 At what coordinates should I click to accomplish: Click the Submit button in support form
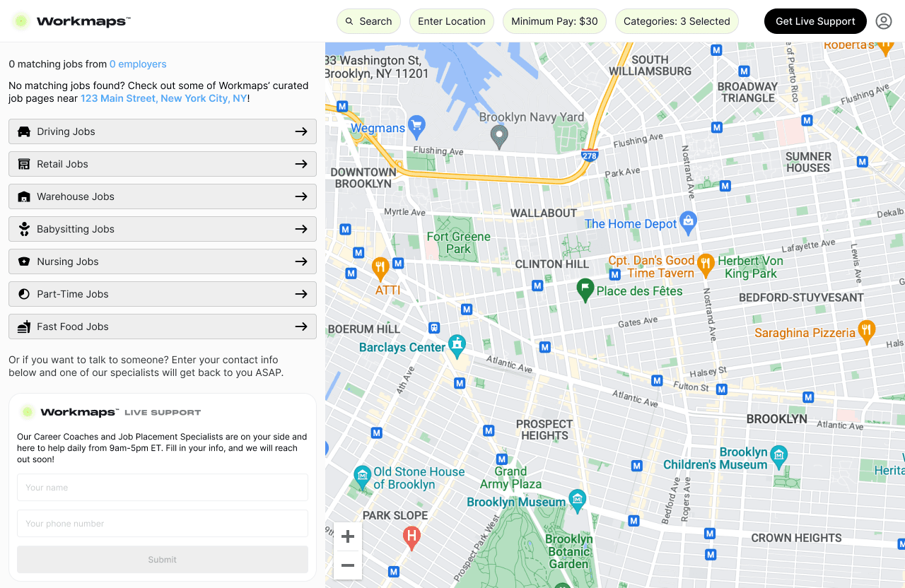point(163,560)
